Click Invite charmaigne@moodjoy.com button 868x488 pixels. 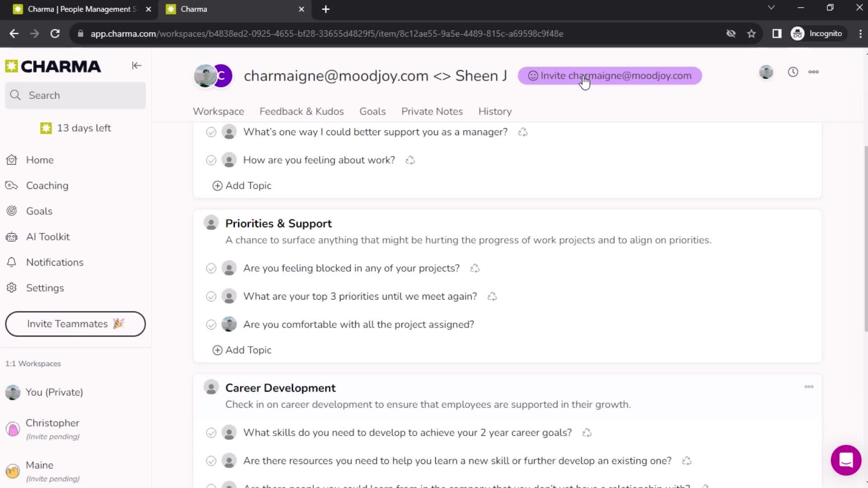pyautogui.click(x=609, y=75)
